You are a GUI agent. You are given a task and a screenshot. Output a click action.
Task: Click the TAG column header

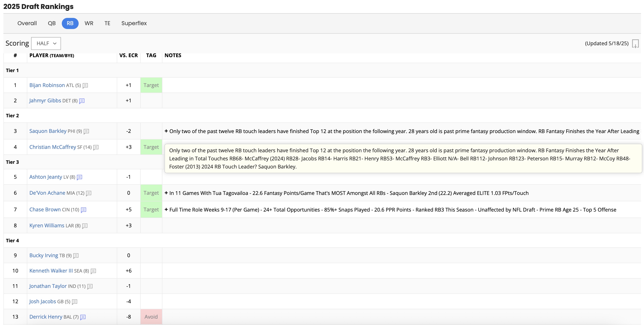(x=151, y=55)
